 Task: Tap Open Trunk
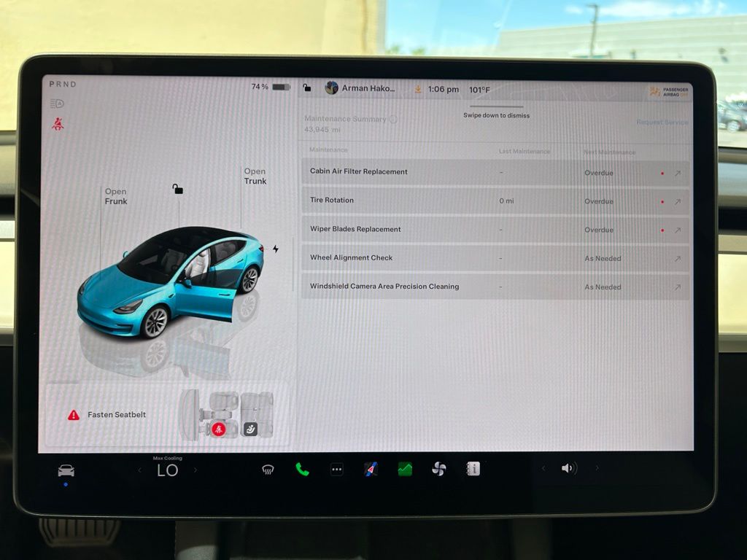(x=255, y=176)
